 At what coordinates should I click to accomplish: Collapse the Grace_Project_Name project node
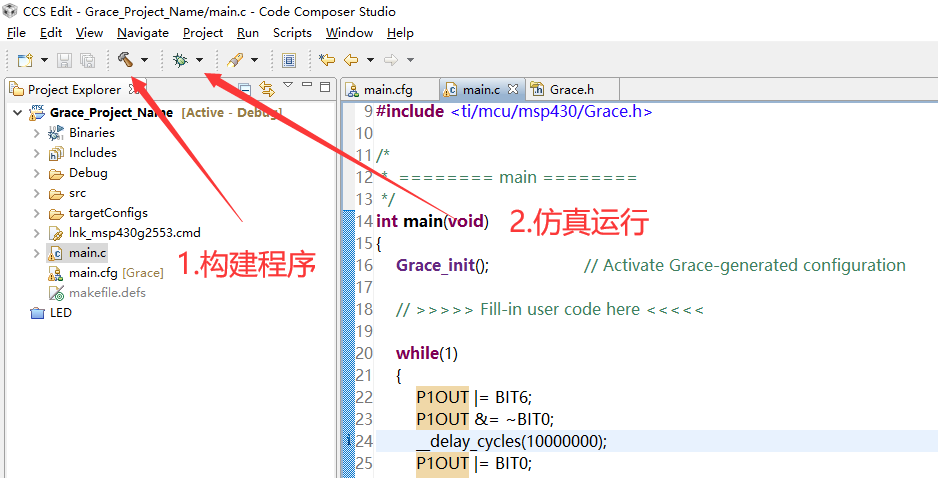[18, 112]
